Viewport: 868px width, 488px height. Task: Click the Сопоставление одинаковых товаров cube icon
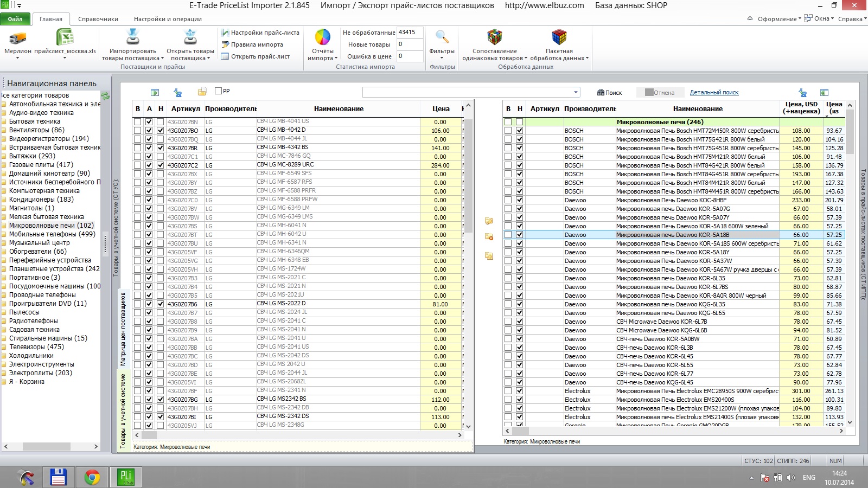pyautogui.click(x=495, y=37)
